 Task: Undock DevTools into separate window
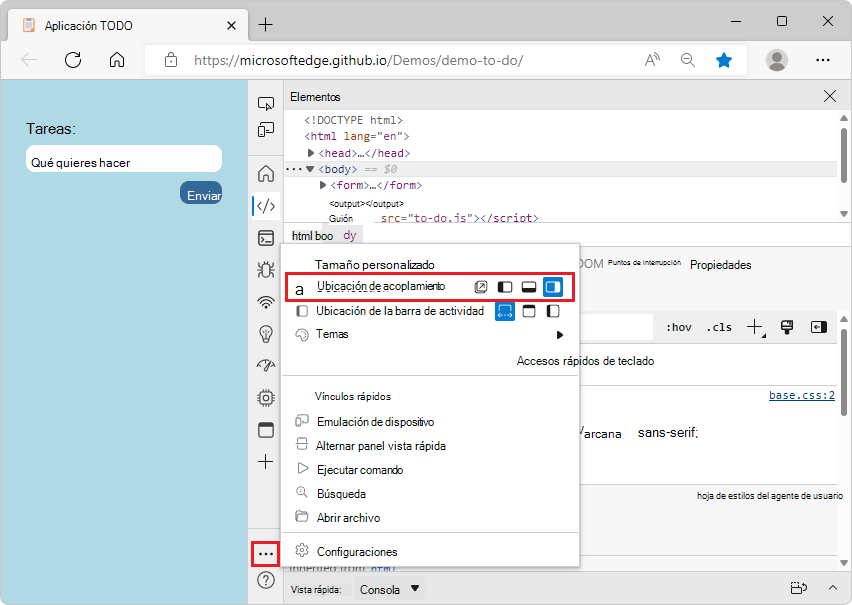[481, 287]
